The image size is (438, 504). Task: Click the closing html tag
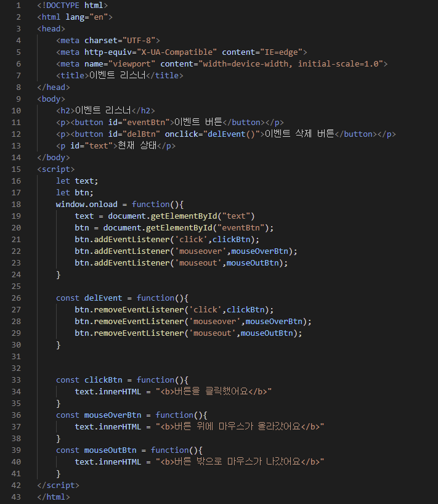54,497
